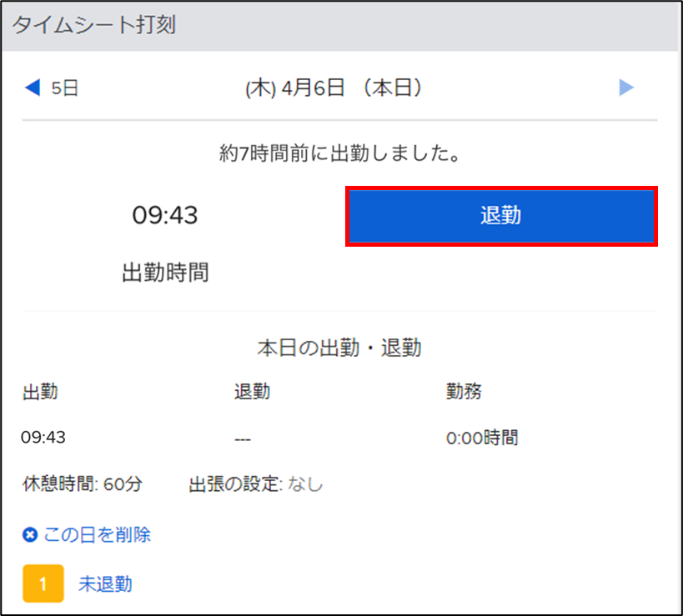Click the 退勤 clock-out button

pos(501,216)
